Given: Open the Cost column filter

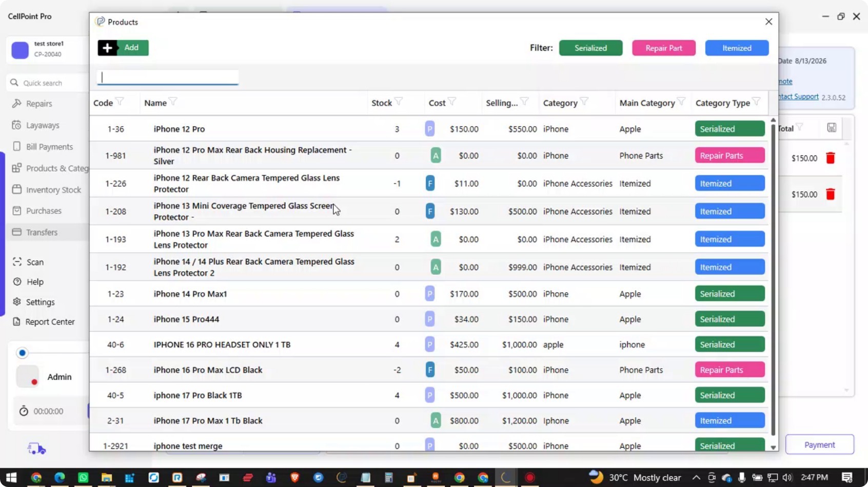Looking at the screenshot, I should point(452,102).
